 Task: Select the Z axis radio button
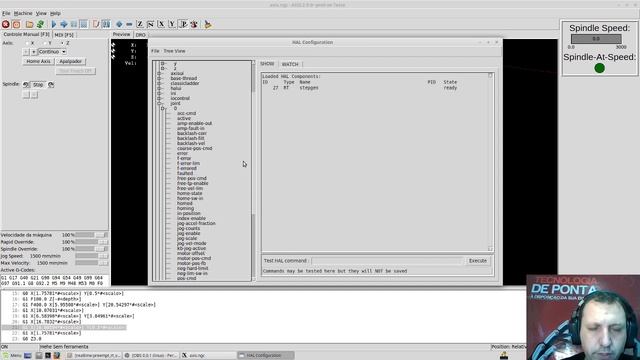click(62, 43)
